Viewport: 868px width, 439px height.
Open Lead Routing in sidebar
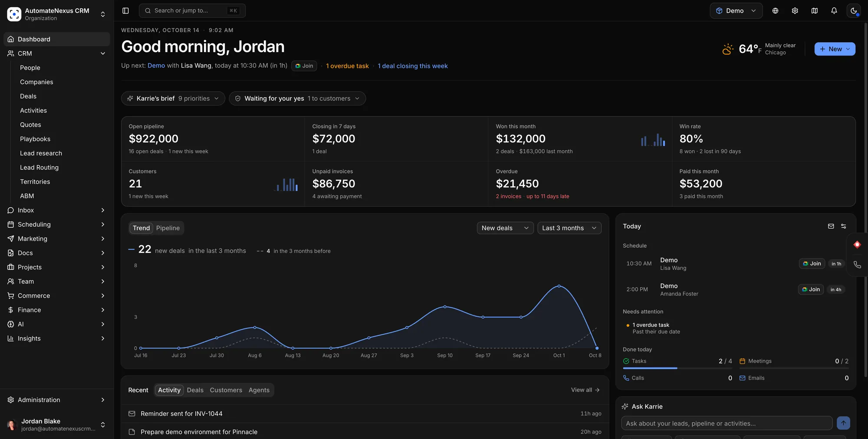[39, 167]
